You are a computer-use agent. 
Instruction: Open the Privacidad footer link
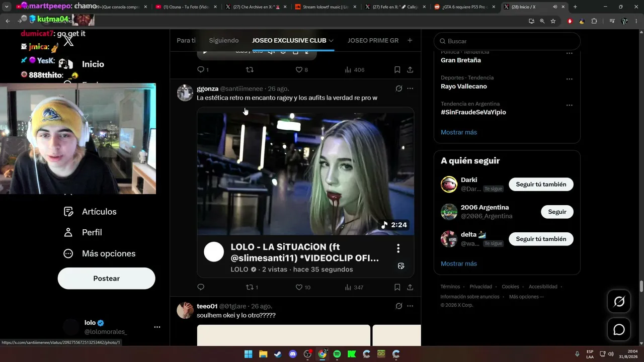click(481, 287)
